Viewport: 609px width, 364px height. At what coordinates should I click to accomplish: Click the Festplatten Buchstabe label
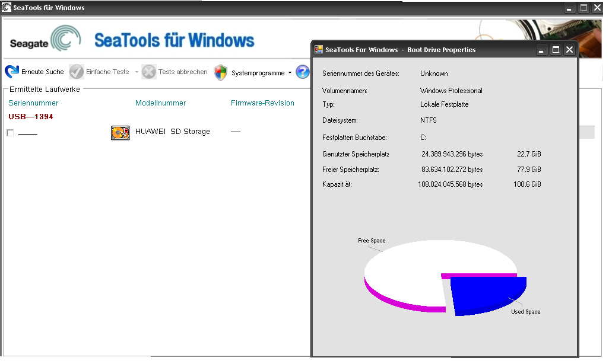pos(354,138)
